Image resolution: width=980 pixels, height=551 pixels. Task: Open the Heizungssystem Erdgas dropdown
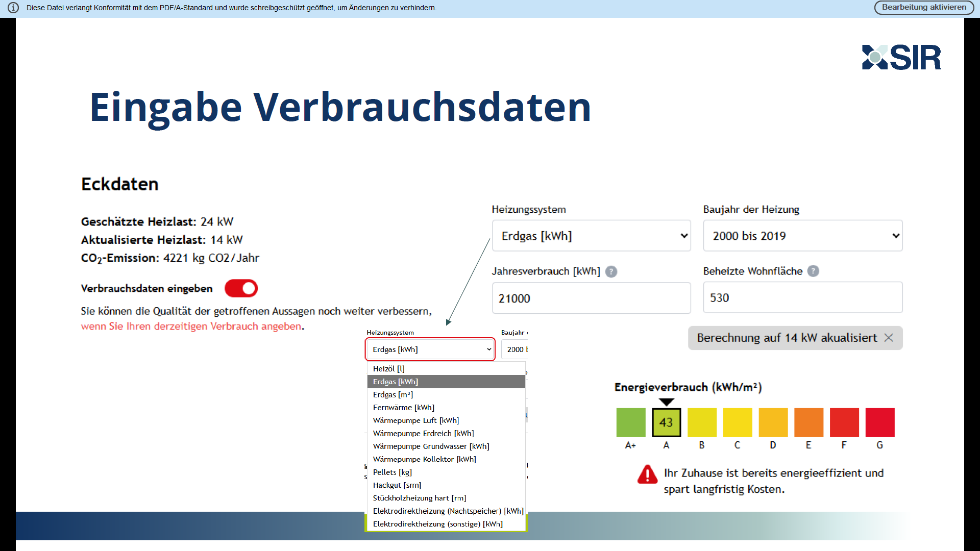[591, 236]
